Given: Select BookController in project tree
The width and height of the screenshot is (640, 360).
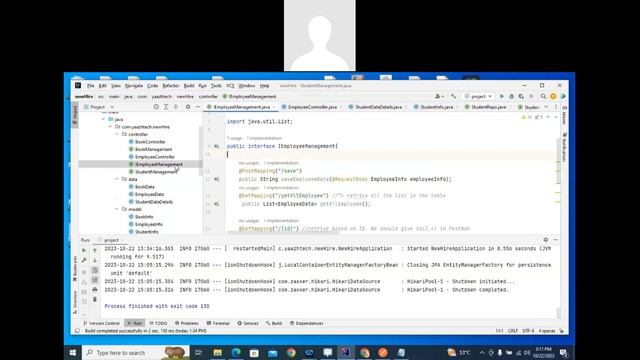Looking at the screenshot, I should pos(150,142).
